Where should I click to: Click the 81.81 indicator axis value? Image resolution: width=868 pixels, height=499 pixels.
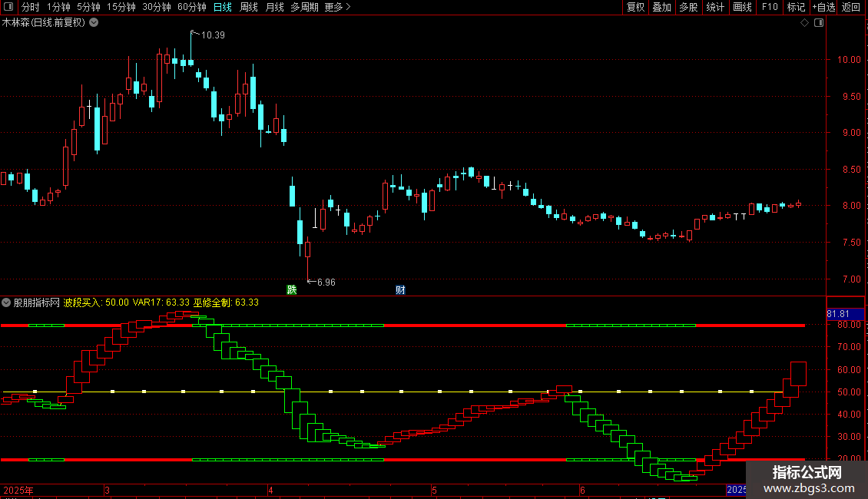tap(837, 314)
